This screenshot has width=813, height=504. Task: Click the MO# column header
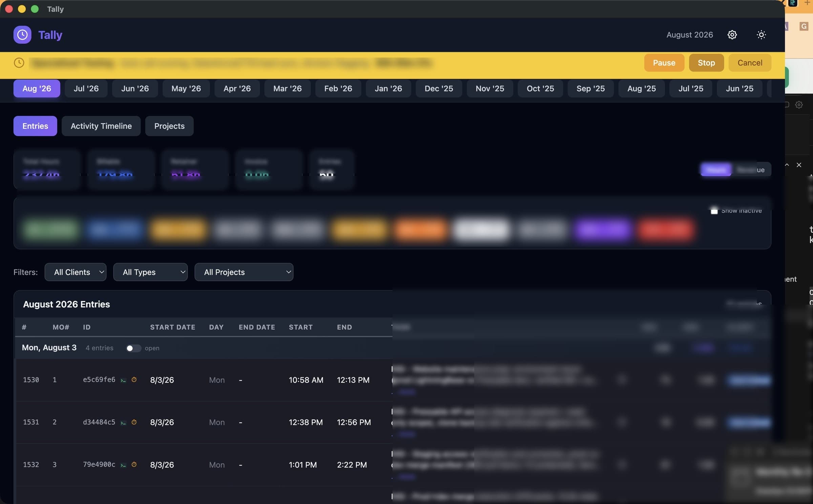click(x=61, y=327)
